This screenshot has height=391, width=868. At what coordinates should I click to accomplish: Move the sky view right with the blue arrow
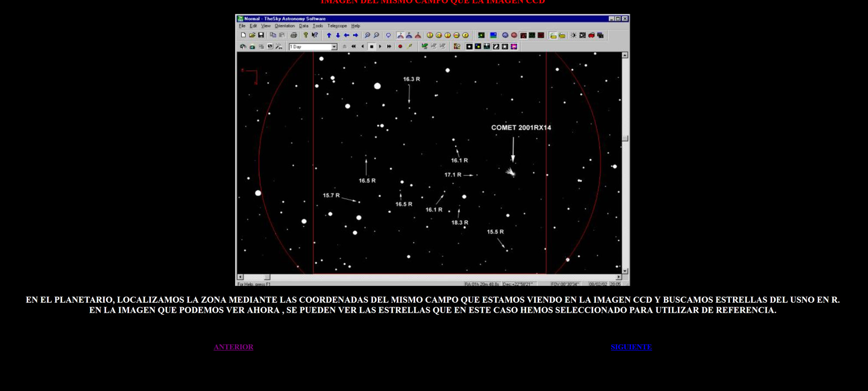point(355,35)
